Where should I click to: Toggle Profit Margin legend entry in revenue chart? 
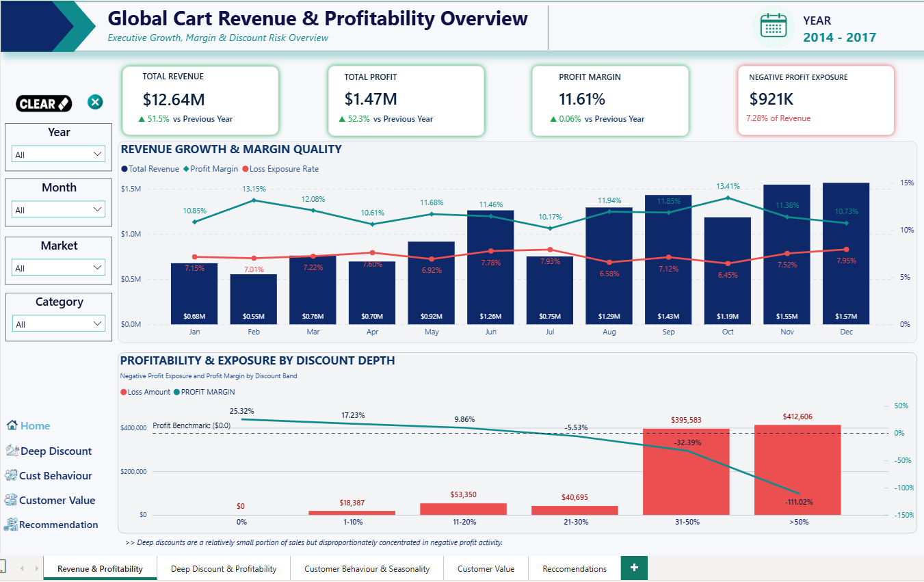point(211,169)
